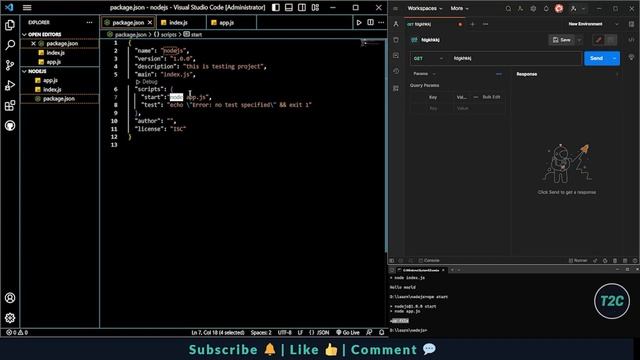Open the New Environment dropdown
The height and width of the screenshot is (360, 640).
click(593, 24)
